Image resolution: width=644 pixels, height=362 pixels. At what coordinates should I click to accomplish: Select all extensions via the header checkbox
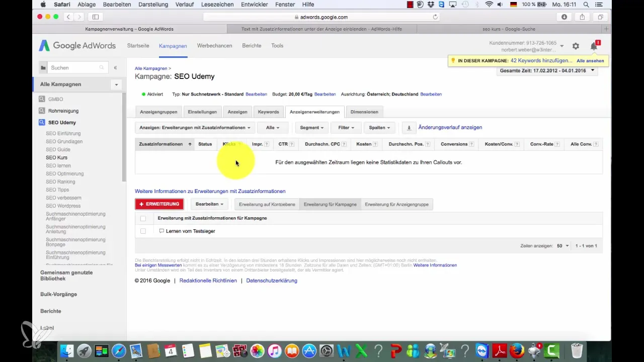tap(143, 218)
